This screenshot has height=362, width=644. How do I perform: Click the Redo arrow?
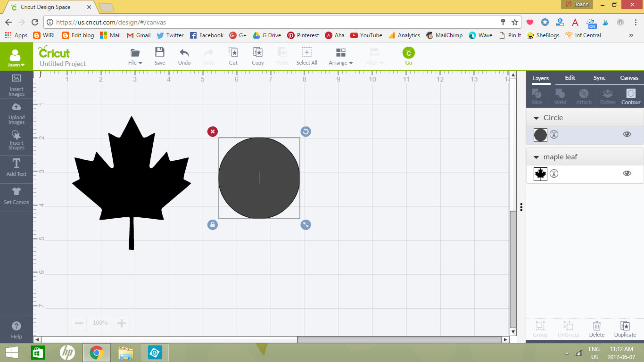pos(209,56)
